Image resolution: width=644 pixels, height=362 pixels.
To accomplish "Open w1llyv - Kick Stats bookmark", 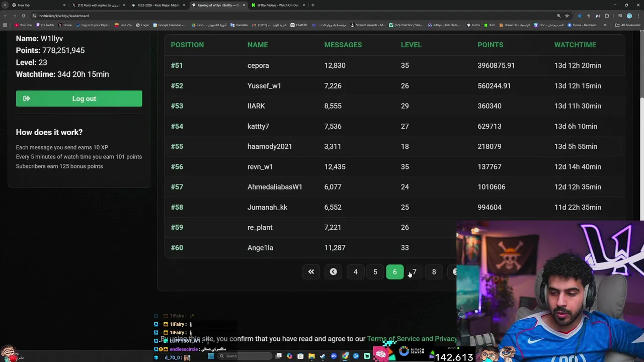I will click(444, 25).
